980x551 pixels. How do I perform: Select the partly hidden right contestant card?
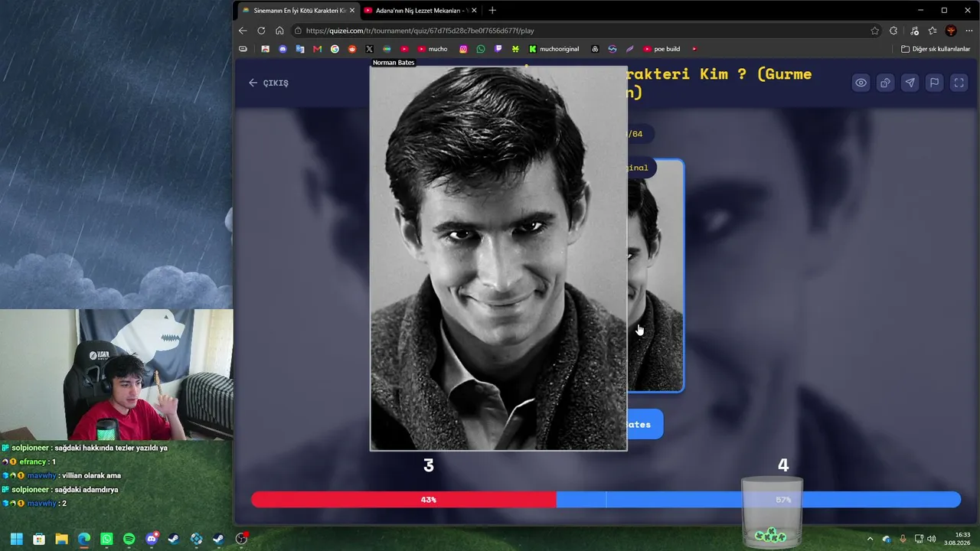(x=655, y=275)
